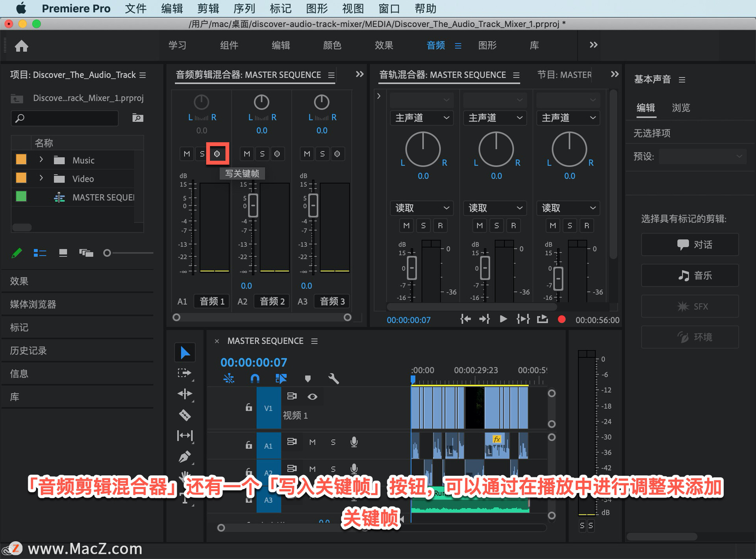Mute audio track A1 in timeline
This screenshot has width=756, height=559.
(312, 442)
